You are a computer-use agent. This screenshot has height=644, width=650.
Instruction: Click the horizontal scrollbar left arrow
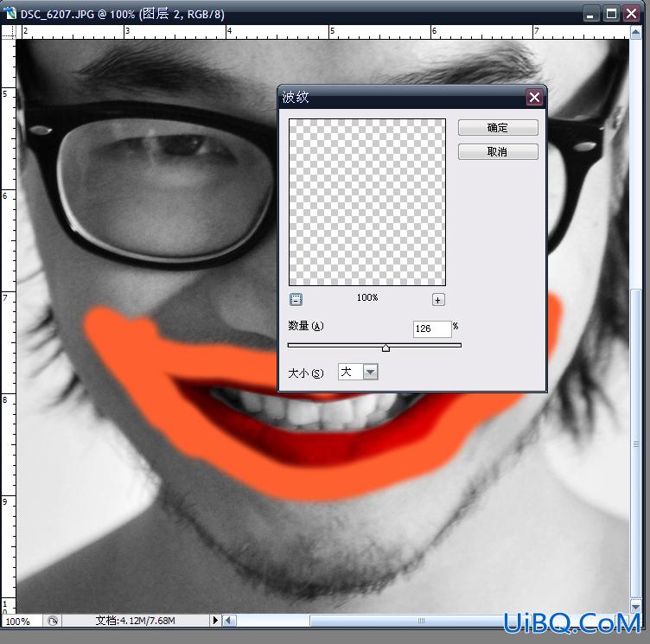[x=229, y=621]
